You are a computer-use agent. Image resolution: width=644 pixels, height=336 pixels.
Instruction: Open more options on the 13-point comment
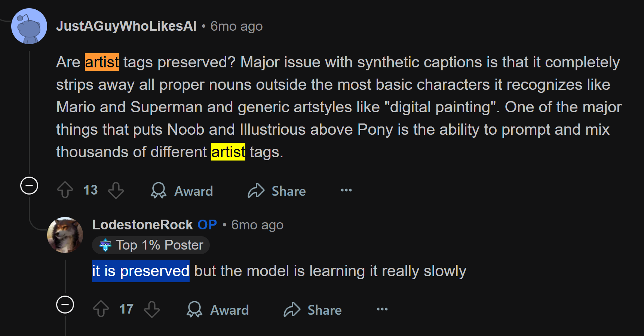tap(346, 190)
